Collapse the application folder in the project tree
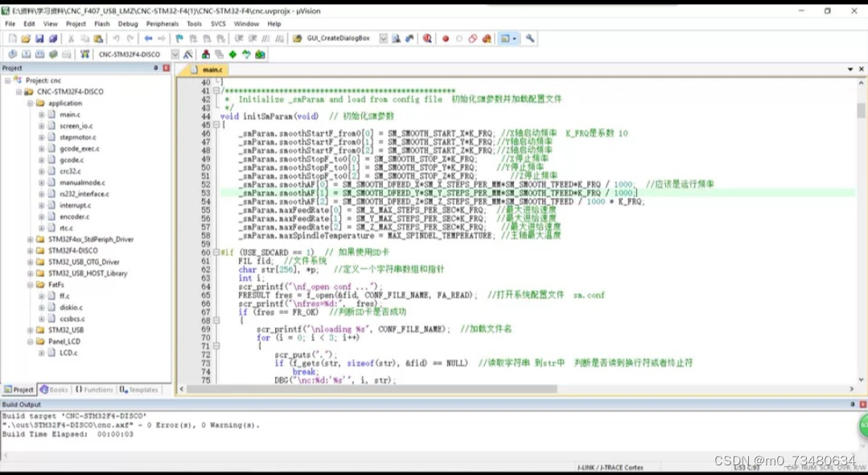Screen dimensions: 868x475 click(30, 103)
